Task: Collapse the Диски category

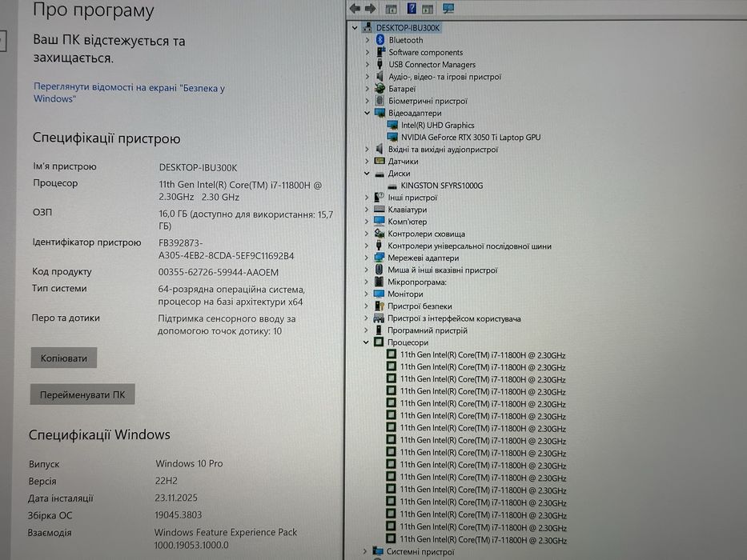Action: pos(367,174)
